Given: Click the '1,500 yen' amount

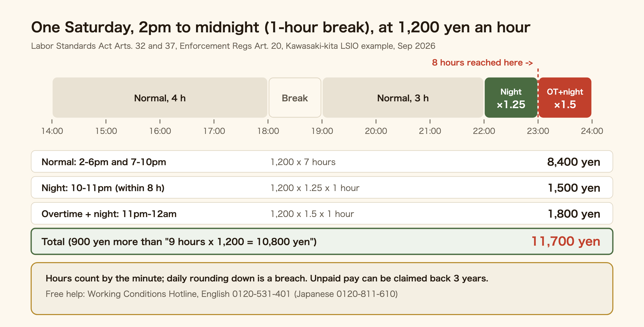Looking at the screenshot, I should click(574, 188).
